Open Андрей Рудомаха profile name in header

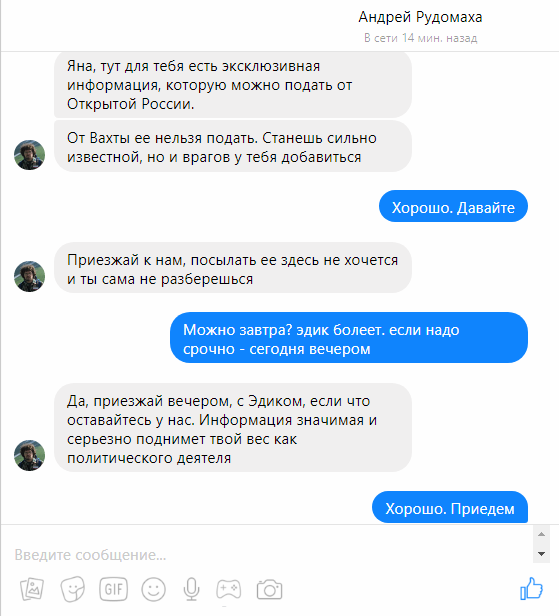420,17
